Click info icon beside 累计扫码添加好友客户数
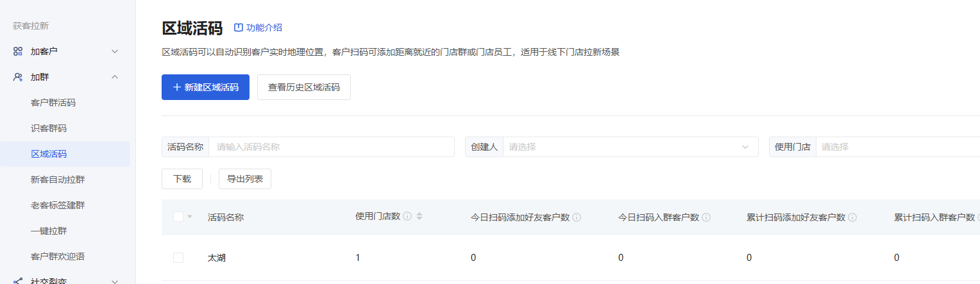The width and height of the screenshot is (980, 284). pos(852,217)
